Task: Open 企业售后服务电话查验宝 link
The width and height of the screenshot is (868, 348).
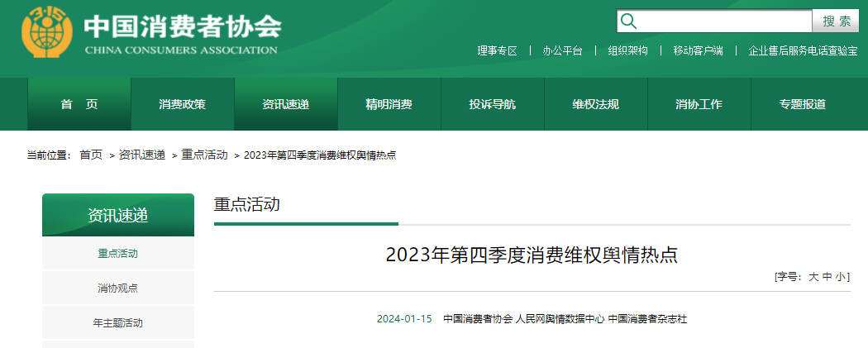Action: [804, 51]
